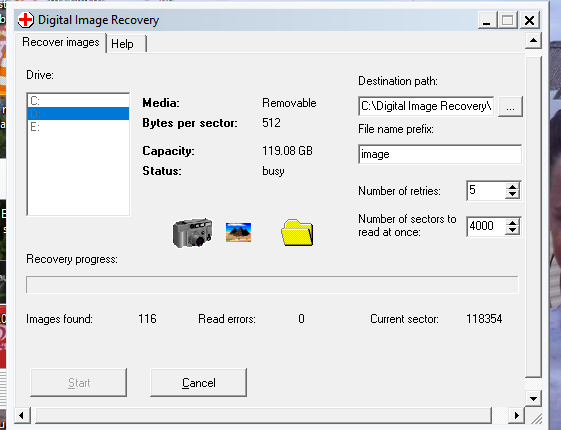Click the Recovery progress bar
This screenshot has height=430, width=561.
tap(272, 284)
